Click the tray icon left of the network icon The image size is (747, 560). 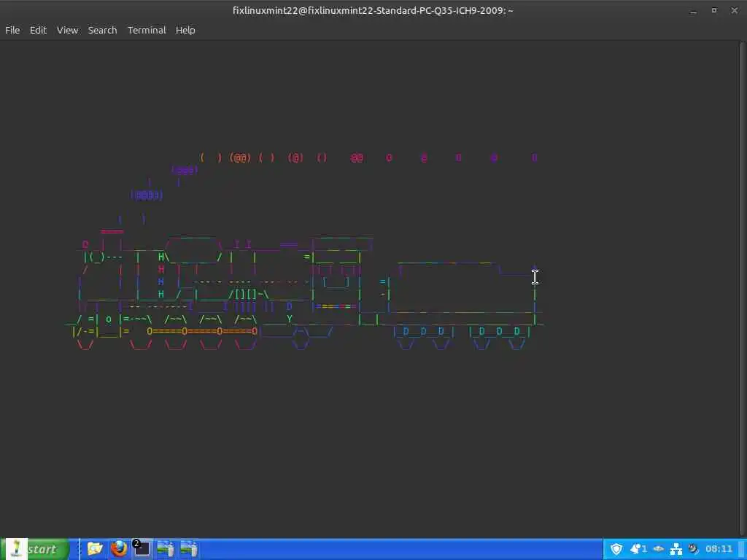(x=659, y=549)
